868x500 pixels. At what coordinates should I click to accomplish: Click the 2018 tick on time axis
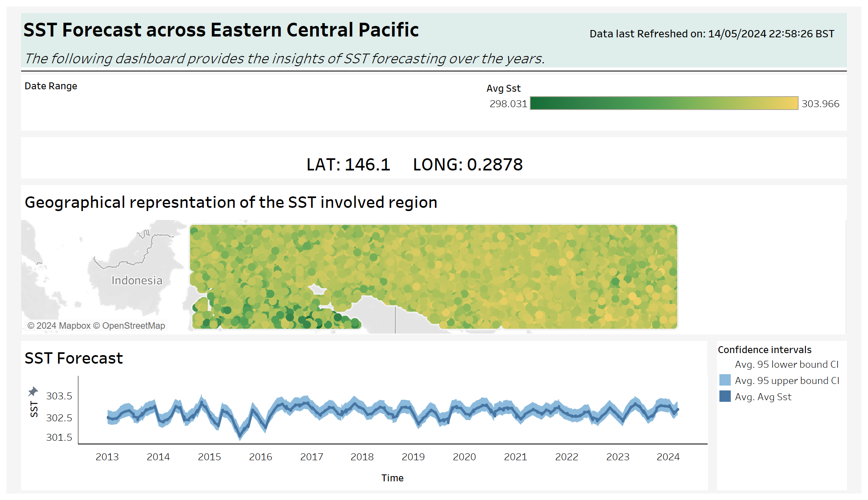point(362,457)
